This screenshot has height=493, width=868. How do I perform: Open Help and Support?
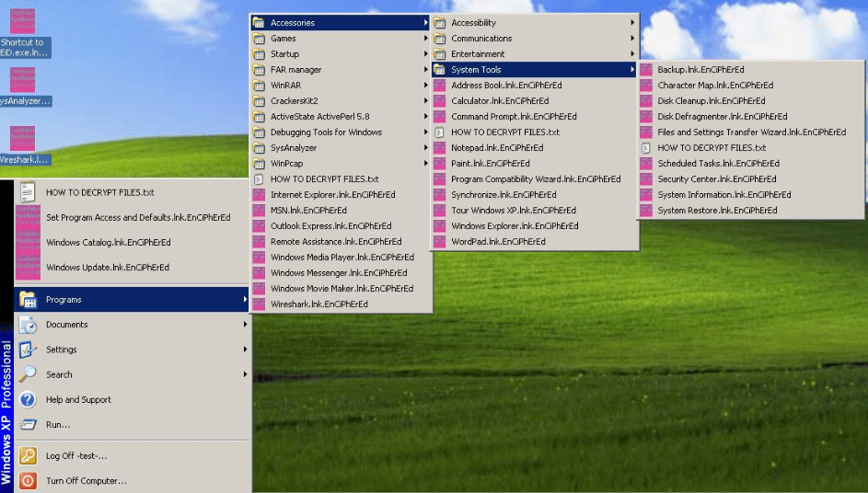click(x=132, y=399)
